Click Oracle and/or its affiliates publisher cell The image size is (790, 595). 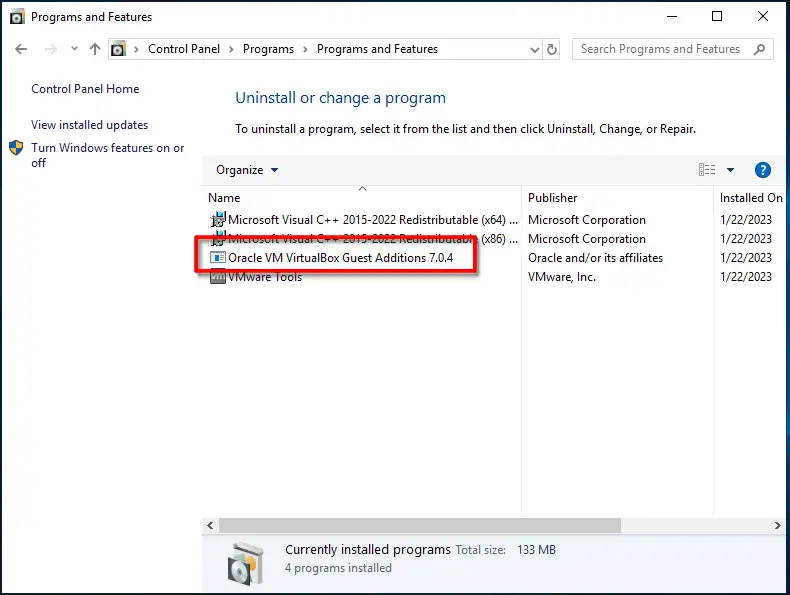click(x=596, y=257)
